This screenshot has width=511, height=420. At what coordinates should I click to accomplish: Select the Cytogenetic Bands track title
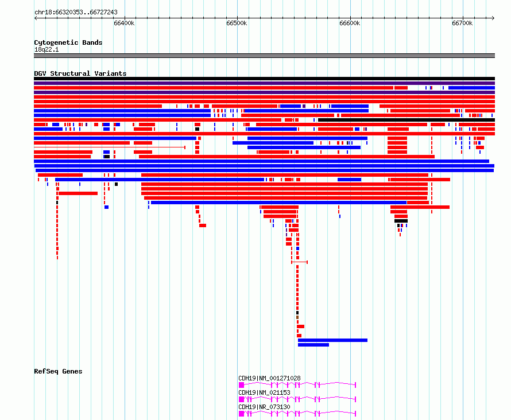pos(68,42)
